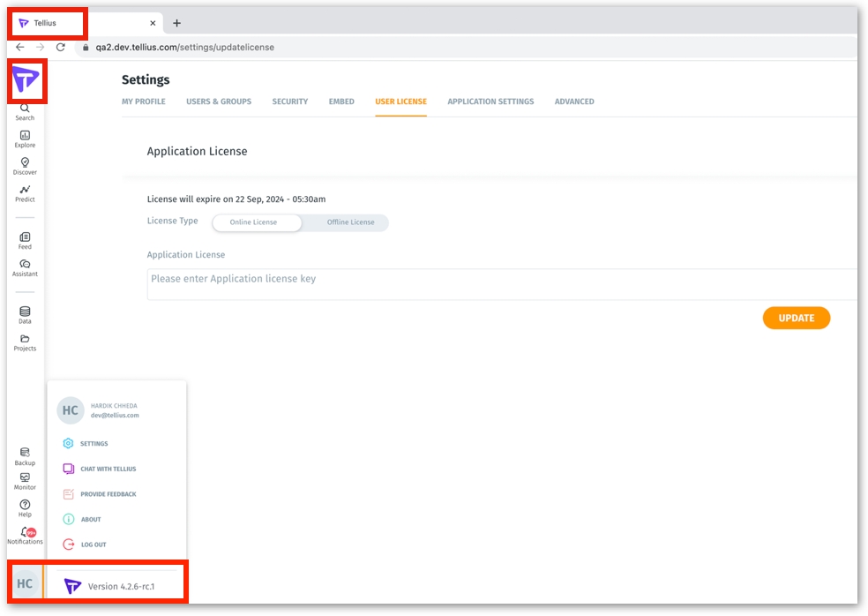Open the Application Settings tab
Screen dimensions: 868x616
[x=490, y=101]
